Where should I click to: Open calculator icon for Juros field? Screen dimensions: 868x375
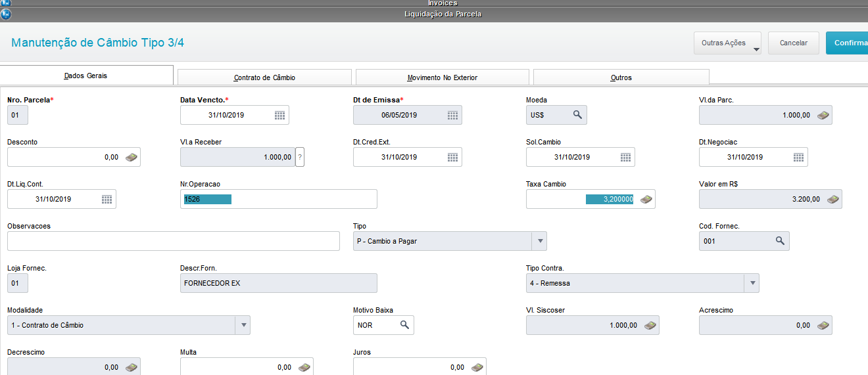pos(477,367)
